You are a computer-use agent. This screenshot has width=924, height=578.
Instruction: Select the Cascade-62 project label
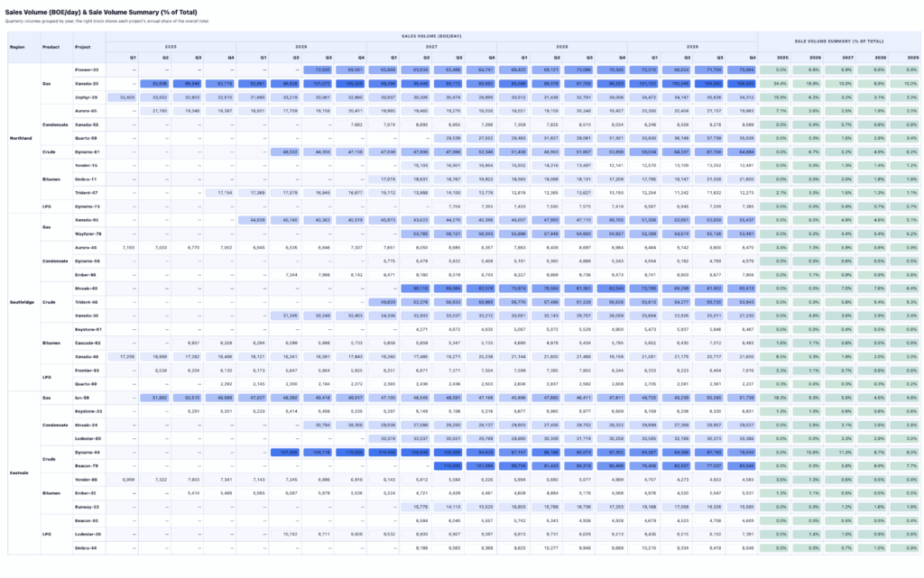coord(88,343)
